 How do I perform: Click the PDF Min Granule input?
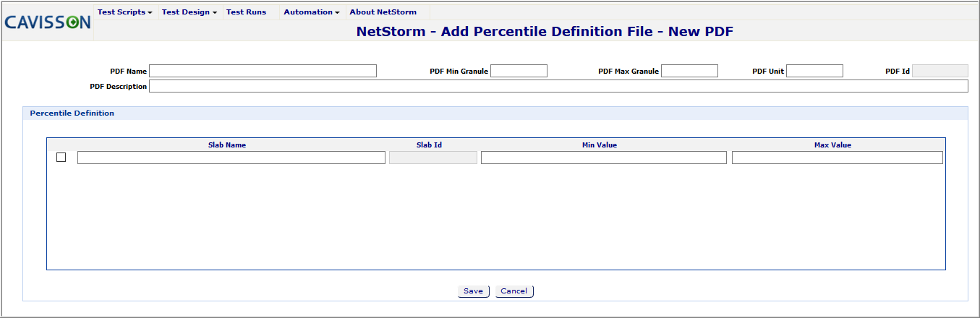(519, 71)
